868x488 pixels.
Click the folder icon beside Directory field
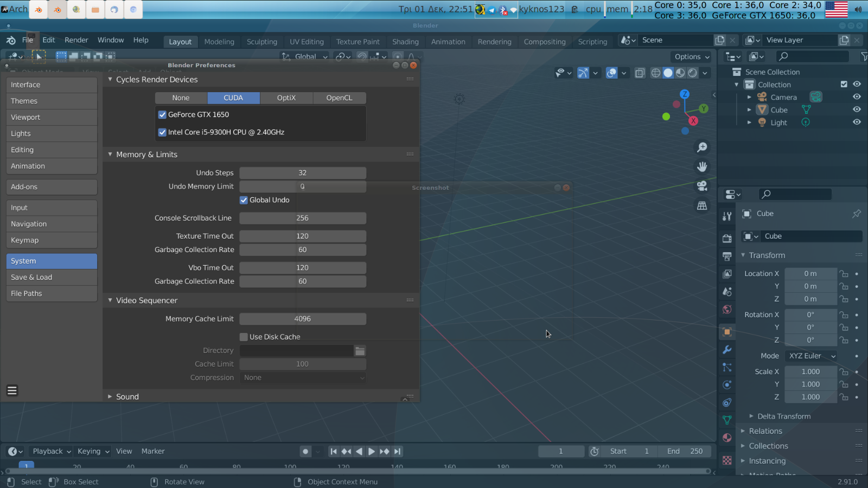pyautogui.click(x=360, y=351)
